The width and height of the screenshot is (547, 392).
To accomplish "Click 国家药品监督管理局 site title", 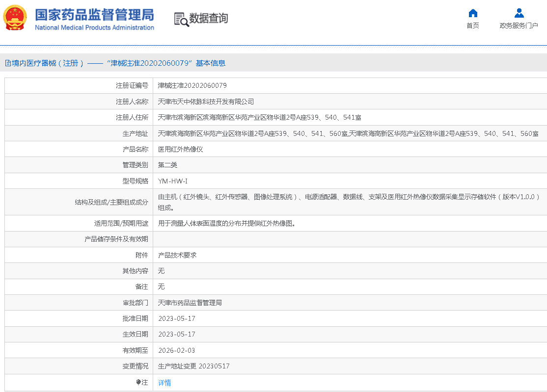I will (x=94, y=13).
